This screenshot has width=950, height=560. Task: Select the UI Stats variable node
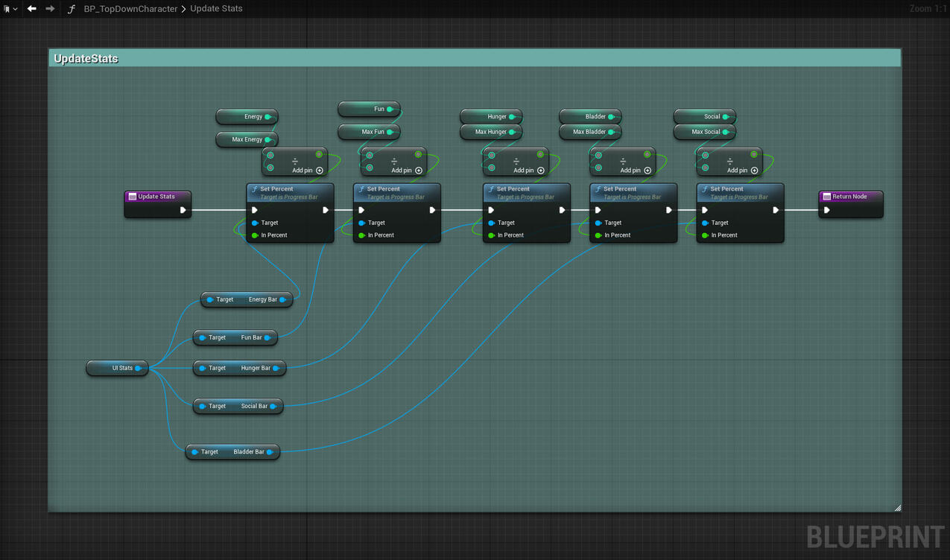click(x=117, y=368)
